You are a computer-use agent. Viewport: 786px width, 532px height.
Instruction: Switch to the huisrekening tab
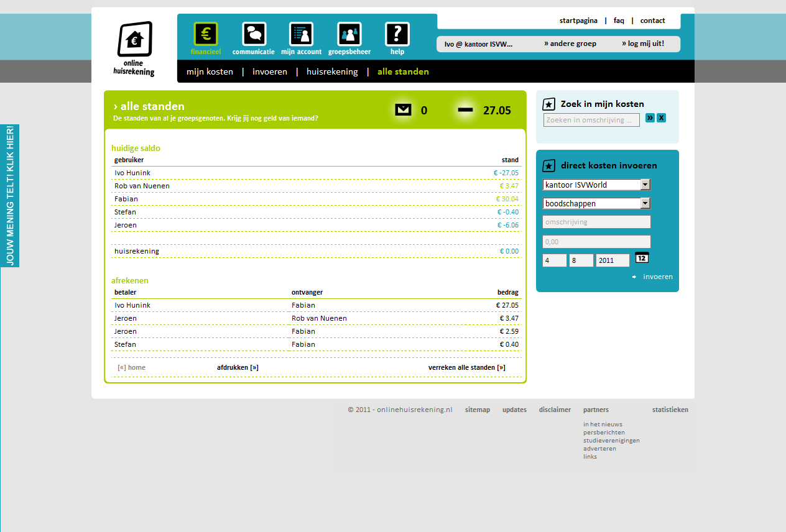point(332,71)
